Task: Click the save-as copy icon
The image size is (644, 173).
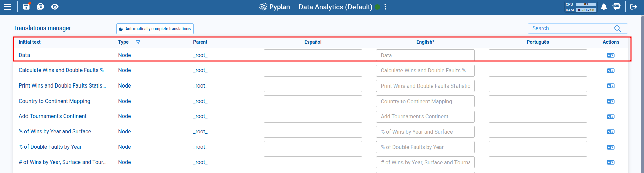Action: 40,7
